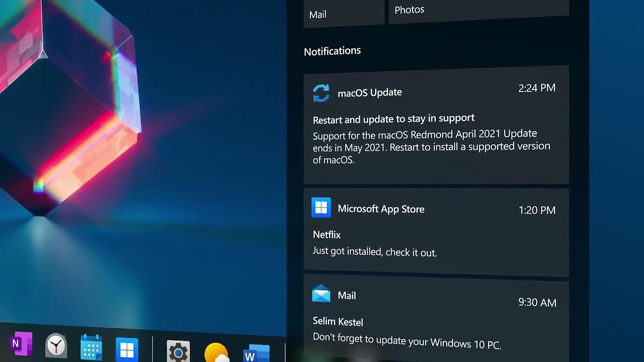Open the Photos tile

point(478,11)
